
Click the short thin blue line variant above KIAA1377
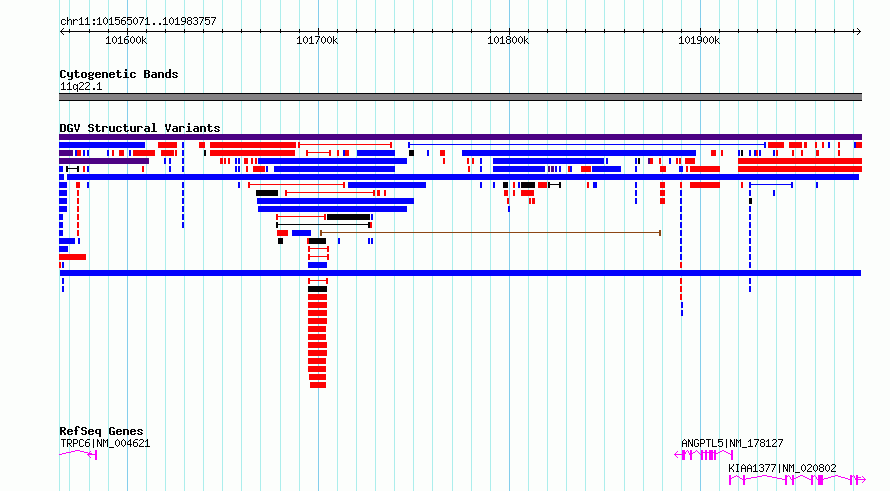(771, 185)
